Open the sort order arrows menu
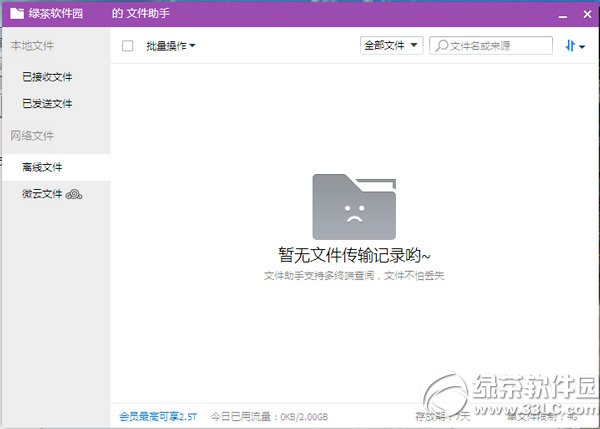Image resolution: width=600 pixels, height=429 pixels. point(575,46)
